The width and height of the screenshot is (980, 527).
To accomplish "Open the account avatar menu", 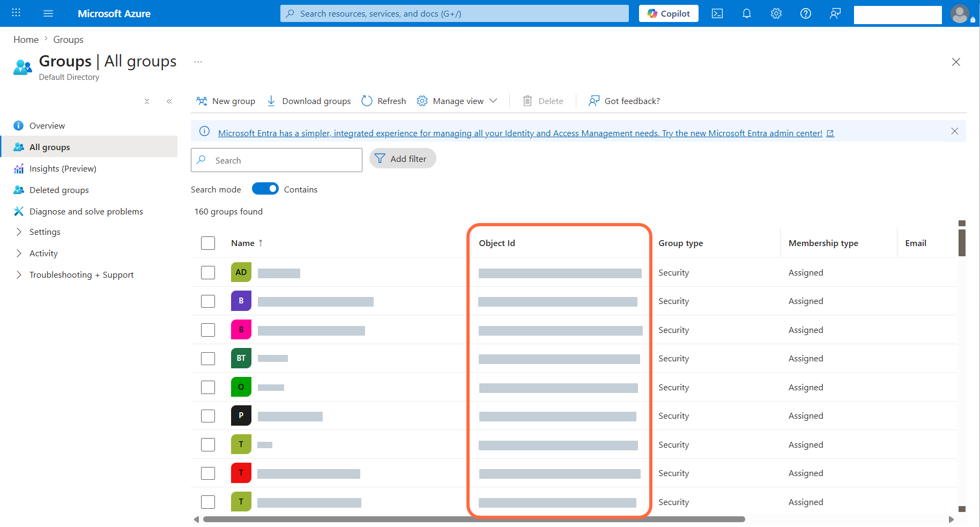I will pos(960,13).
